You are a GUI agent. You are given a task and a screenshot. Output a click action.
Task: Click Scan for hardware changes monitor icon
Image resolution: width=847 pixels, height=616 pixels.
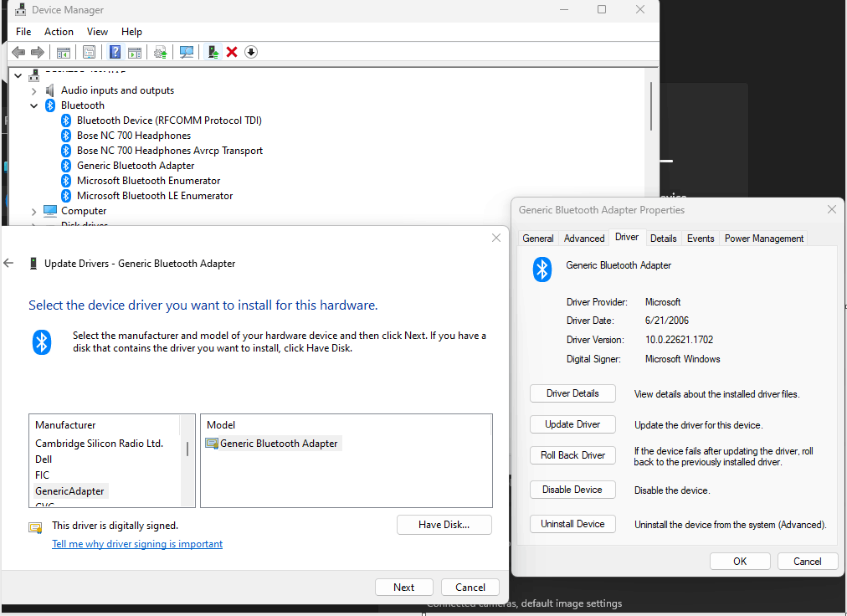click(x=187, y=52)
